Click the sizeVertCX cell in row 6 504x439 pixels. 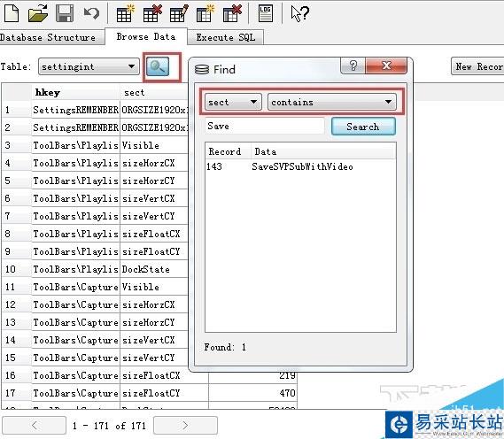pos(153,198)
